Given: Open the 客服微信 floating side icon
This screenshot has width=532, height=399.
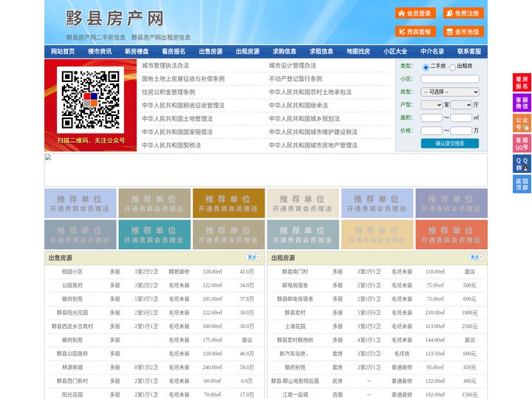Looking at the screenshot, I should pyautogui.click(x=522, y=103).
